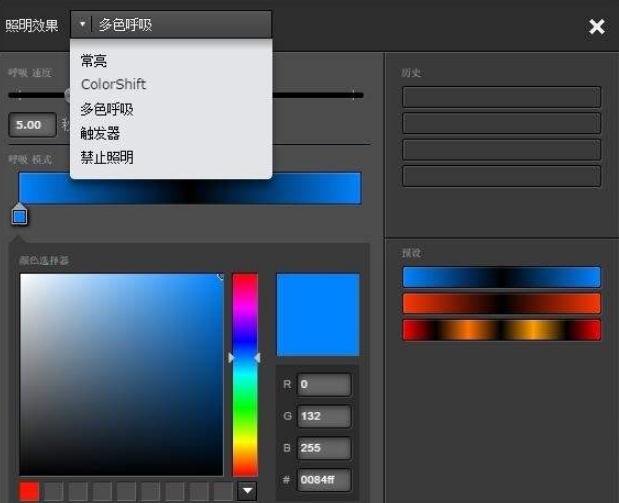619x503 pixels.
Task: Pick the red saved color swatch
Action: point(30,491)
